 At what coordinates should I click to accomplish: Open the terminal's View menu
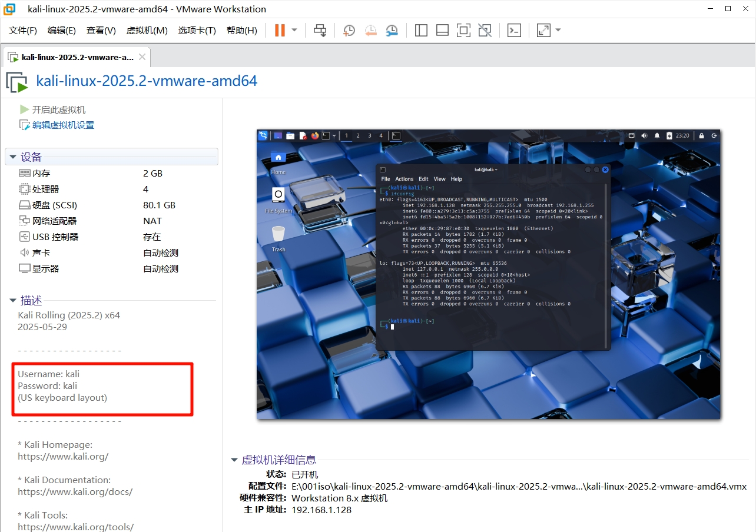tap(439, 179)
